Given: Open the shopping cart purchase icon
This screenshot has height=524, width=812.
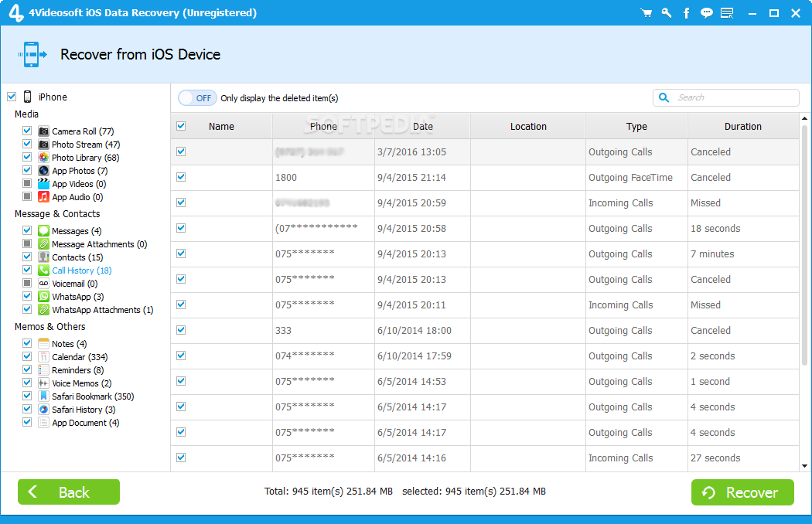Looking at the screenshot, I should coord(647,13).
